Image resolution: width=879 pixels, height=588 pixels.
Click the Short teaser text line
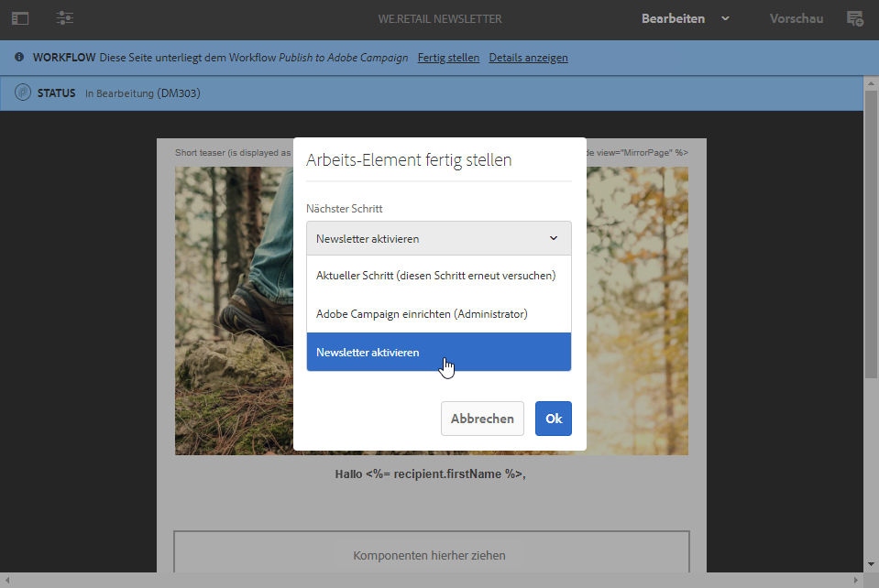(233, 152)
